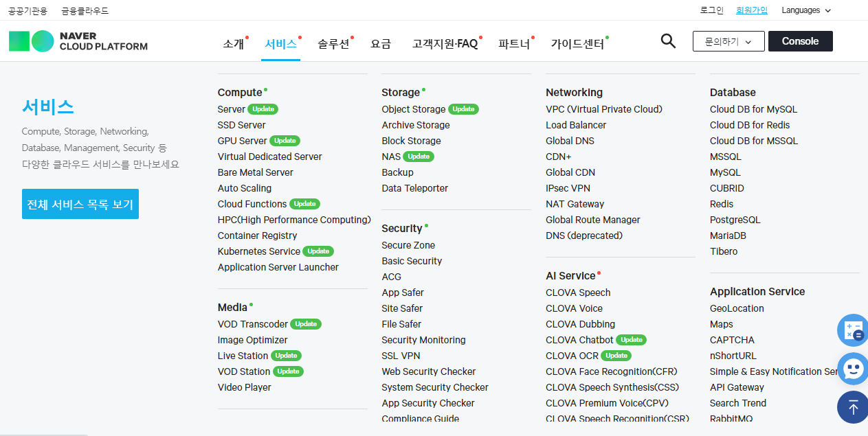Open HPC(High Performance Computing) link
This screenshot has width=868, height=436.
click(x=294, y=220)
